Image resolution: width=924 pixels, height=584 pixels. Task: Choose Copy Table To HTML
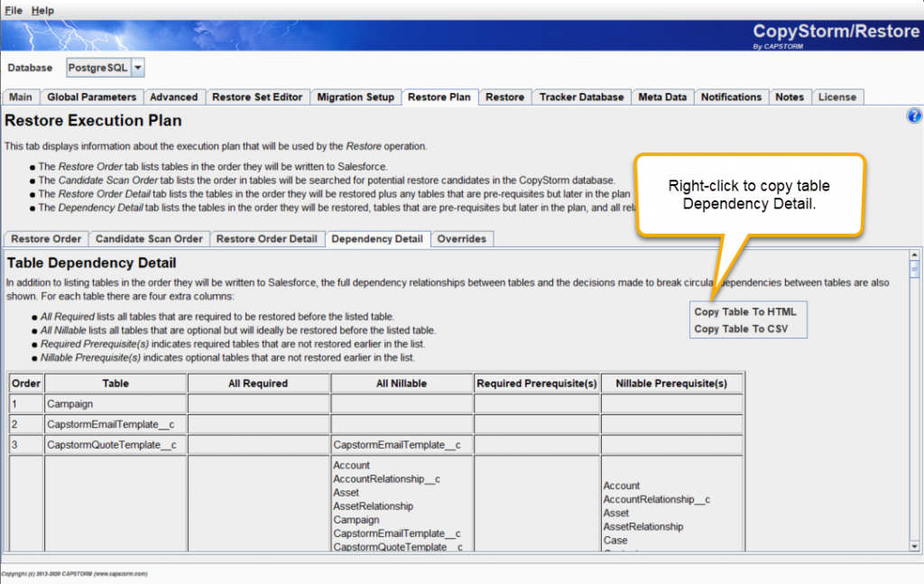(x=744, y=311)
